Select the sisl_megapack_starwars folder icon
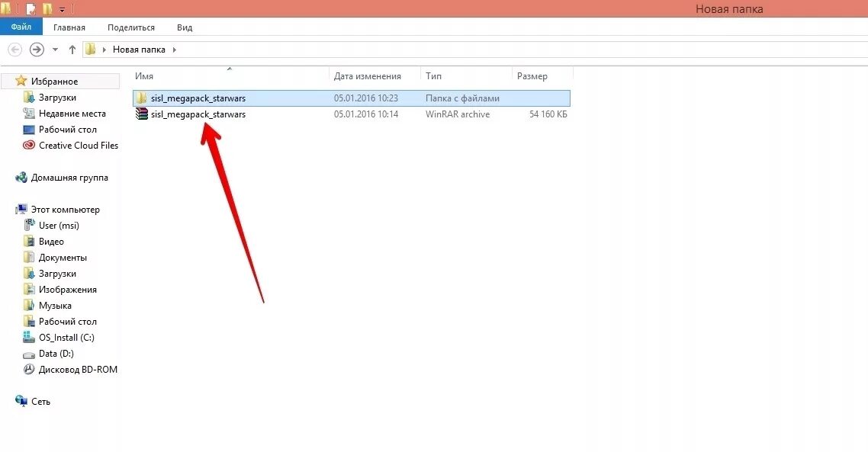868x452 pixels. tap(142, 98)
